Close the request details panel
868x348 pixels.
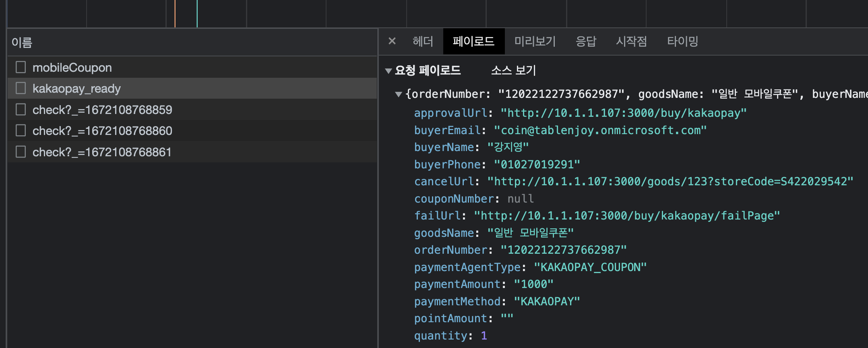pyautogui.click(x=392, y=41)
